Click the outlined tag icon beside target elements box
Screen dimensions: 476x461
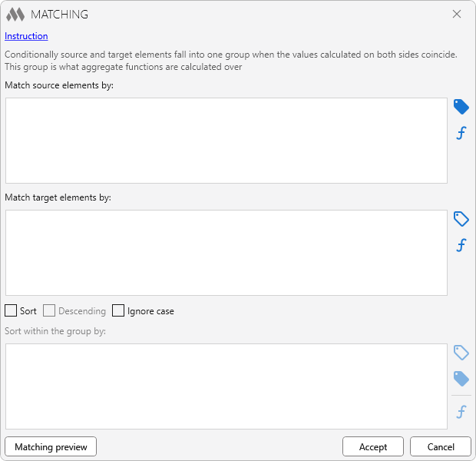[x=461, y=219]
